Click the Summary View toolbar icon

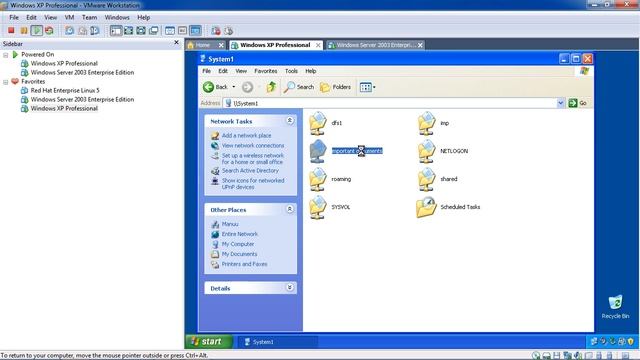click(170, 31)
